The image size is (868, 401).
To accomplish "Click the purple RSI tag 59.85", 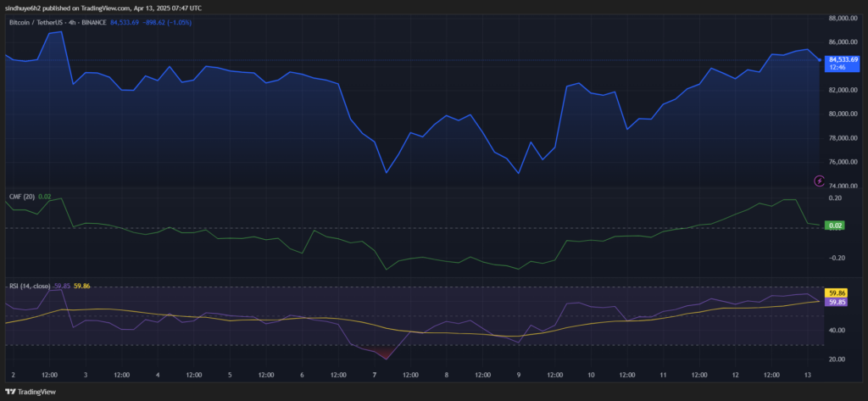I will 837,302.
